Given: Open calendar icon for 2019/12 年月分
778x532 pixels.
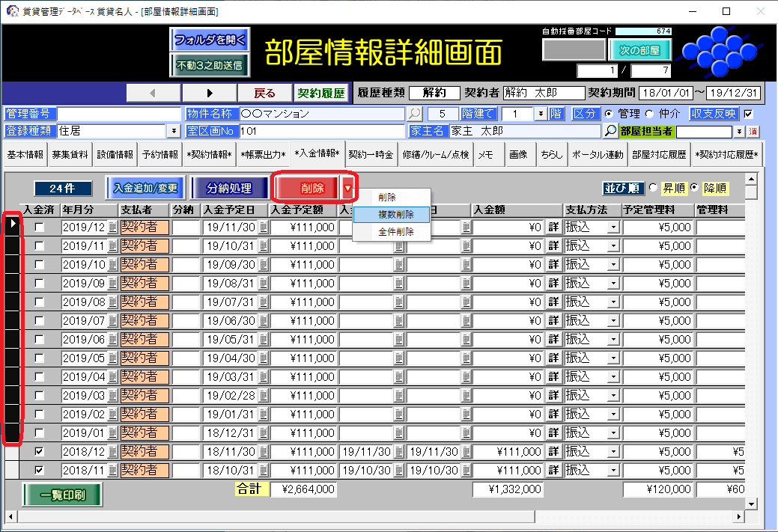Looking at the screenshot, I should coord(113,227).
